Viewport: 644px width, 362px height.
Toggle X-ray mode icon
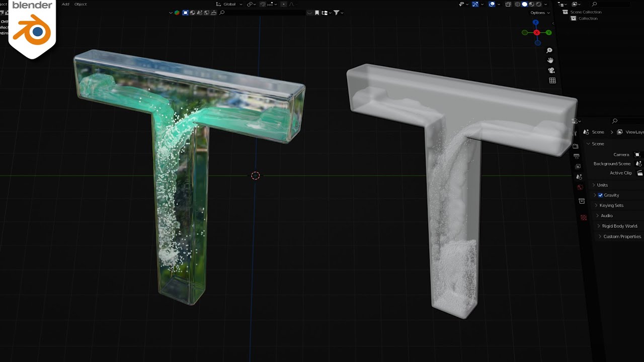508,4
